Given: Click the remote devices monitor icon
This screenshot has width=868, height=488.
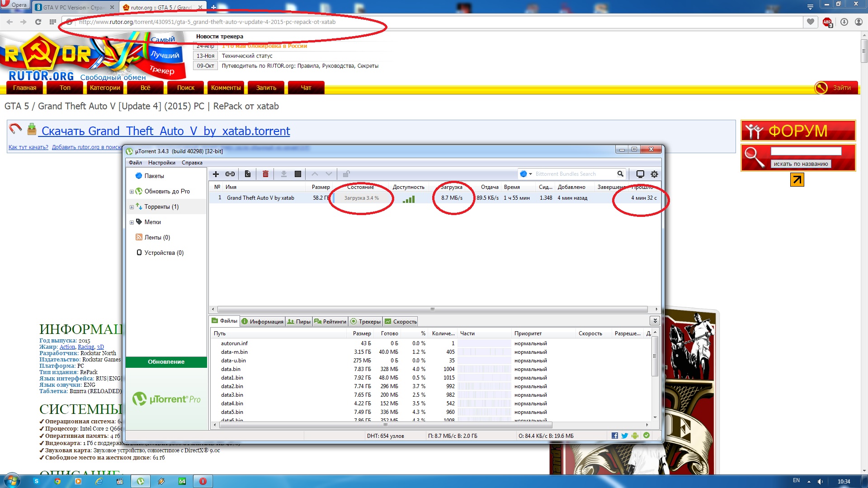Looking at the screenshot, I should (640, 174).
